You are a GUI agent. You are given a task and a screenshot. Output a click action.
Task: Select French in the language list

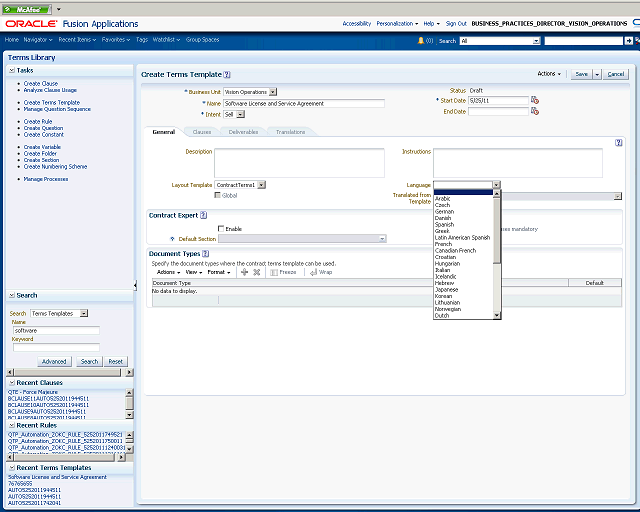(x=443, y=244)
